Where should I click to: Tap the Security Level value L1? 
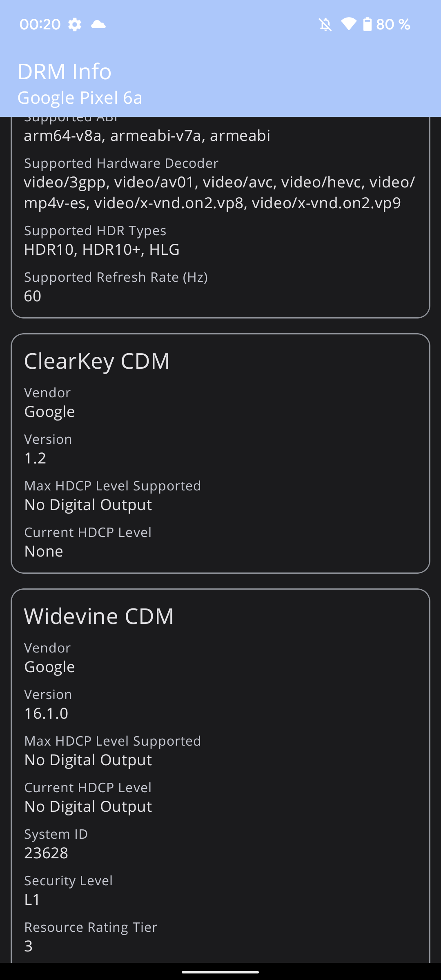[32, 900]
